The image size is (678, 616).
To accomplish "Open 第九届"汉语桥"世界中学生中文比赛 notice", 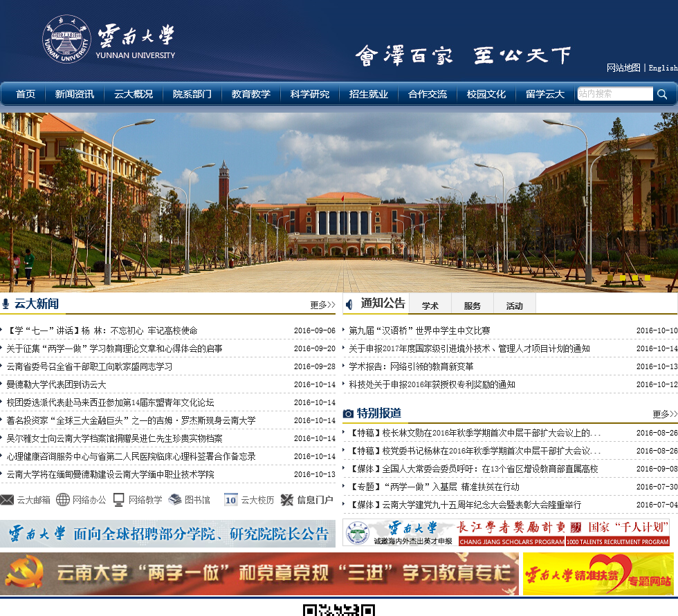I will 419,331.
